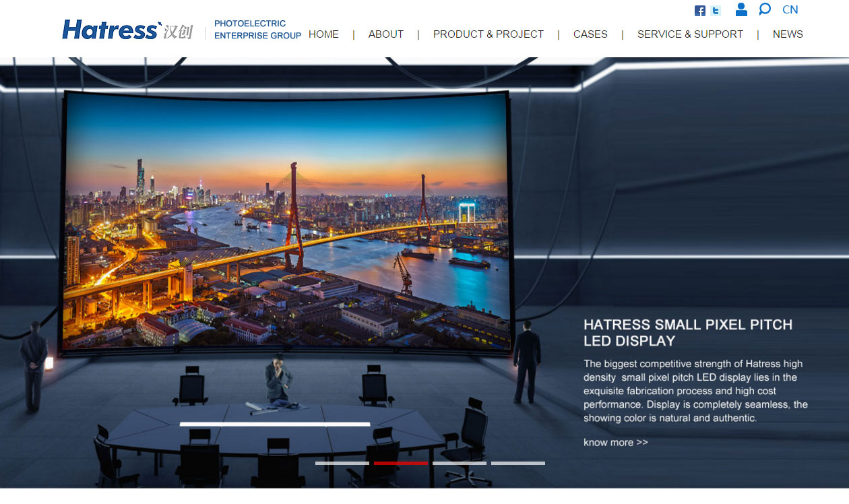
Task: Click the LED display banner image
Action: (x=425, y=272)
